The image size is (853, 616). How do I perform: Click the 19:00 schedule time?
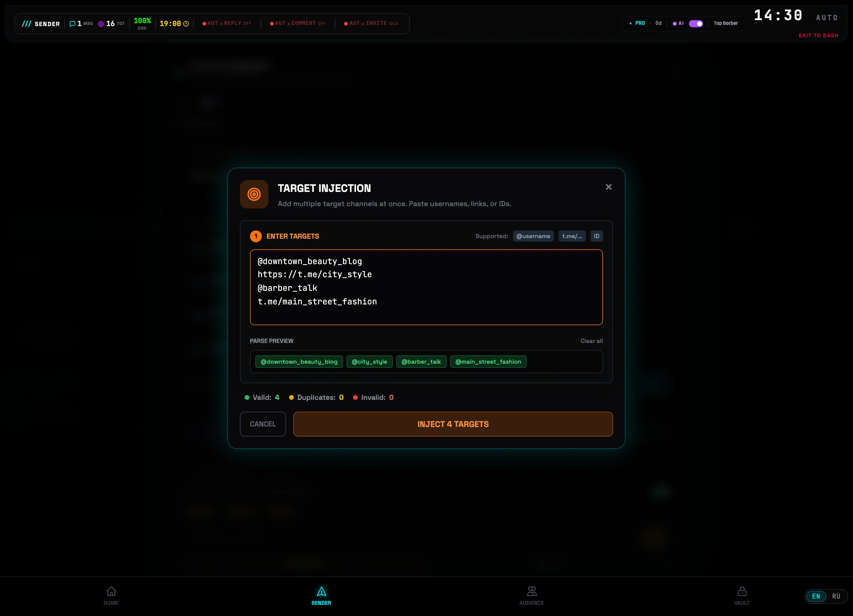pos(170,24)
